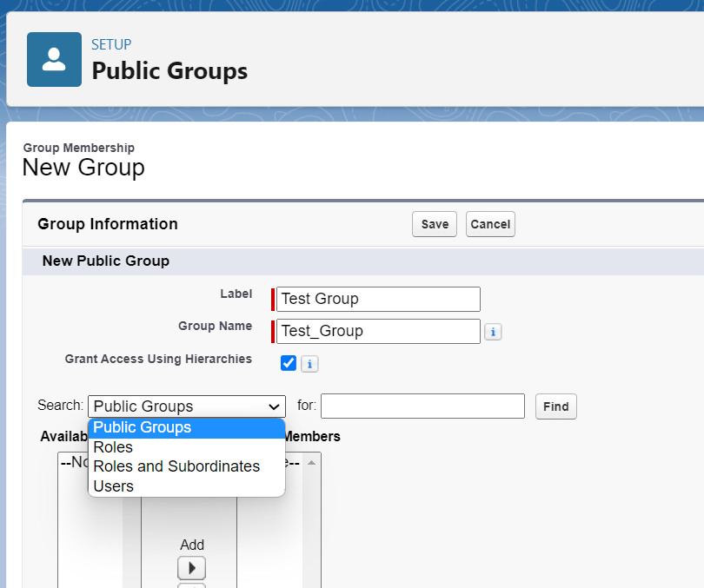Choose Roles in the dropdown list
The image size is (704, 588).
pyautogui.click(x=187, y=447)
